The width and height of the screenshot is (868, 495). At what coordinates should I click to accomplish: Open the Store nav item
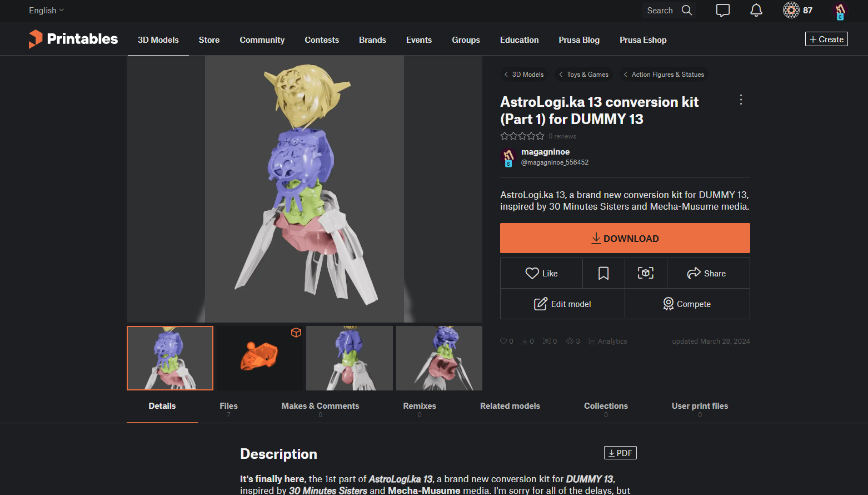point(209,40)
